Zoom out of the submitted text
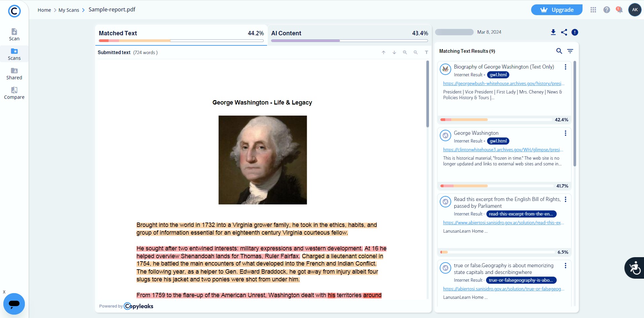Image resolution: width=644 pixels, height=318 pixels. tap(416, 52)
